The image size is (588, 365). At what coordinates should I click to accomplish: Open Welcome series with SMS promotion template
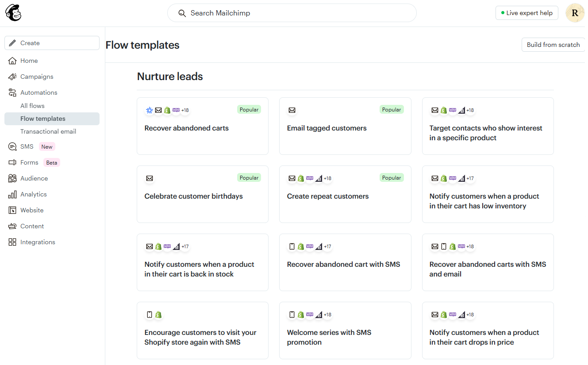click(x=345, y=330)
